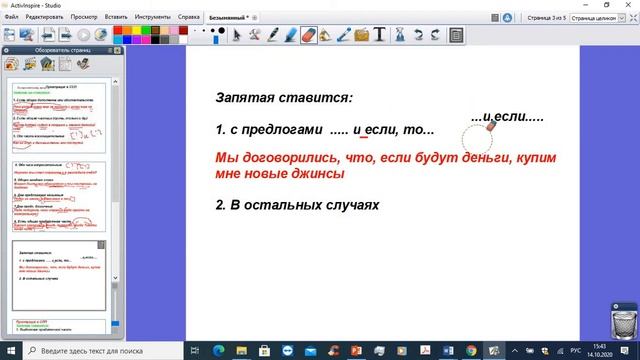Select the Fill bucket tool

click(326, 35)
